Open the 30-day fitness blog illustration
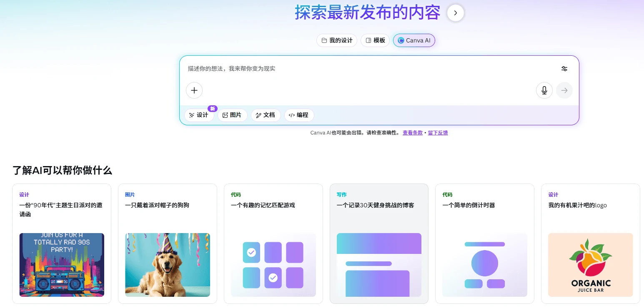The height and width of the screenshot is (308, 644). tap(379, 265)
